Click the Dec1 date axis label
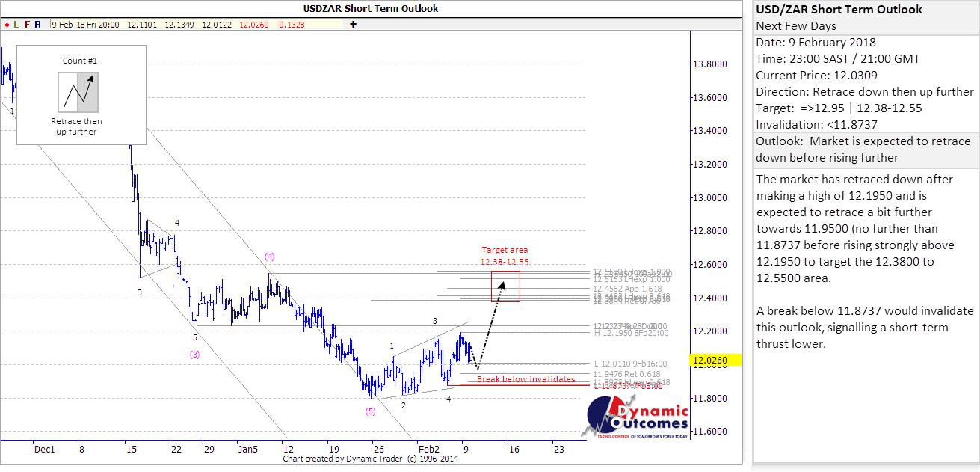980x472 pixels. [x=45, y=450]
